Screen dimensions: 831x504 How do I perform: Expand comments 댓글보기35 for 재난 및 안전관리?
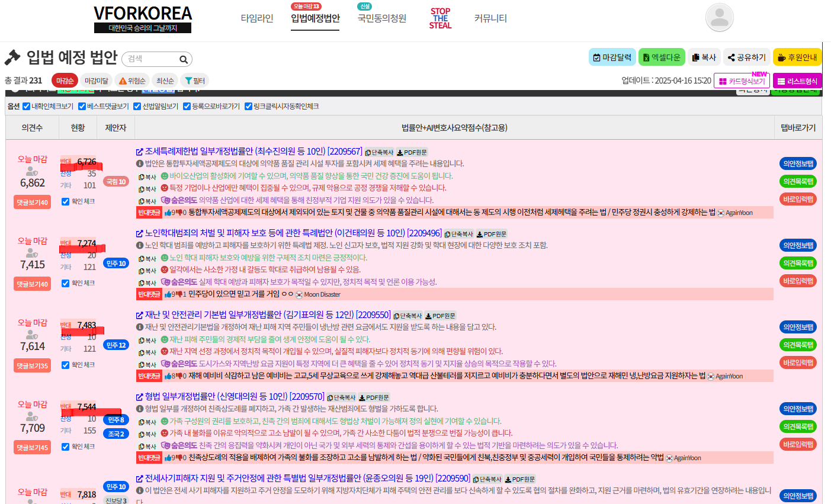pyautogui.click(x=33, y=366)
